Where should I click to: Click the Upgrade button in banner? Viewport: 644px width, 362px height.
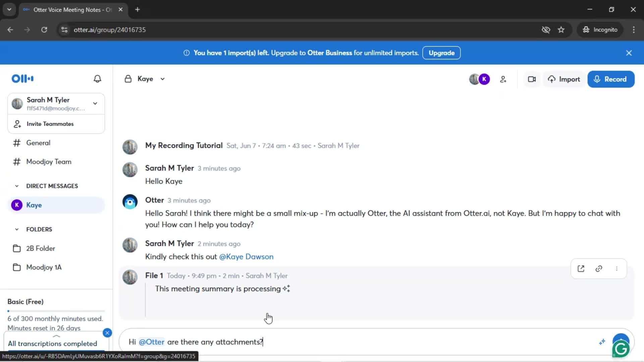441,53
